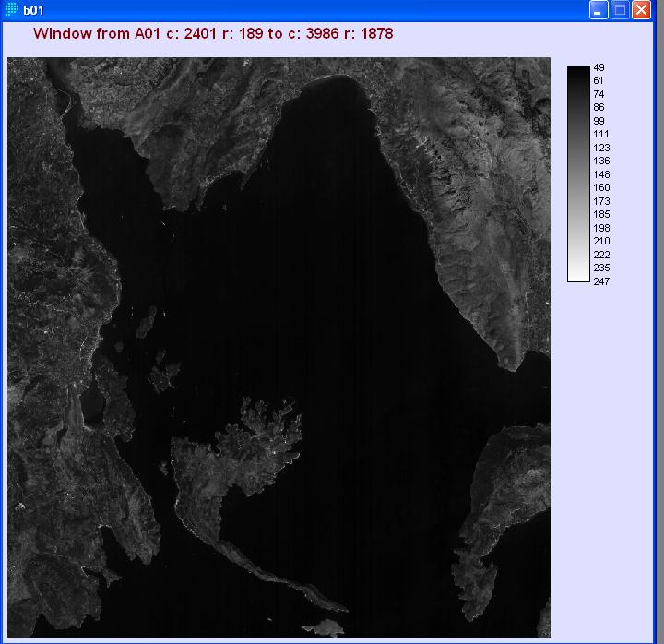Click legend value 123
664x644 pixels.
tap(601, 148)
